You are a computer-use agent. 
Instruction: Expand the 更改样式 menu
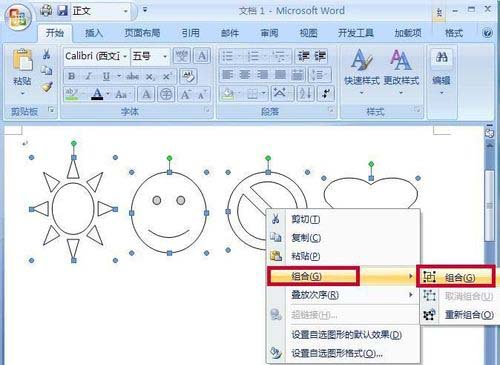coord(401,71)
